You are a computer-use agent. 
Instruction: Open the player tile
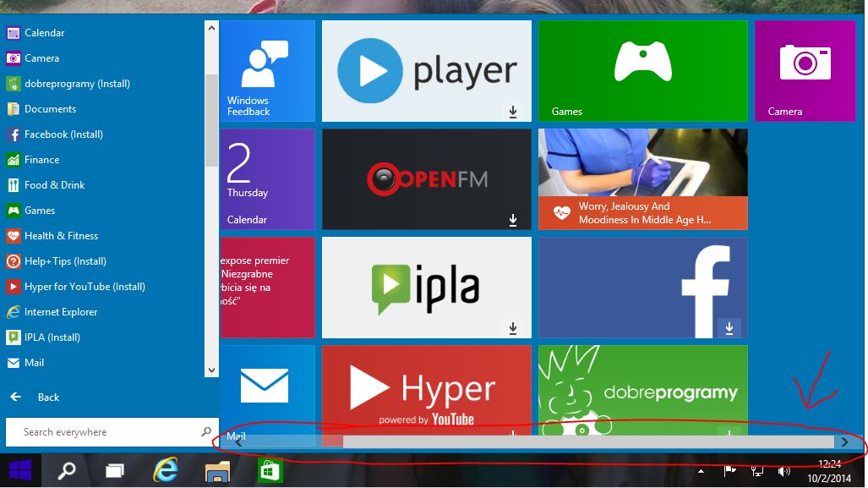point(426,71)
